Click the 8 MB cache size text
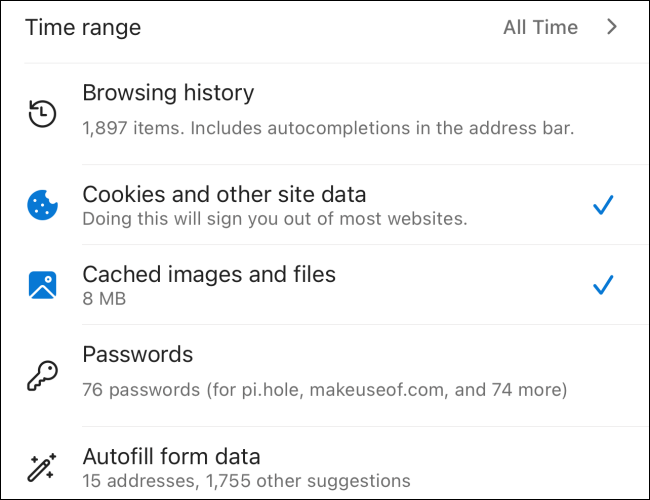The width and height of the screenshot is (650, 500). coord(104,298)
